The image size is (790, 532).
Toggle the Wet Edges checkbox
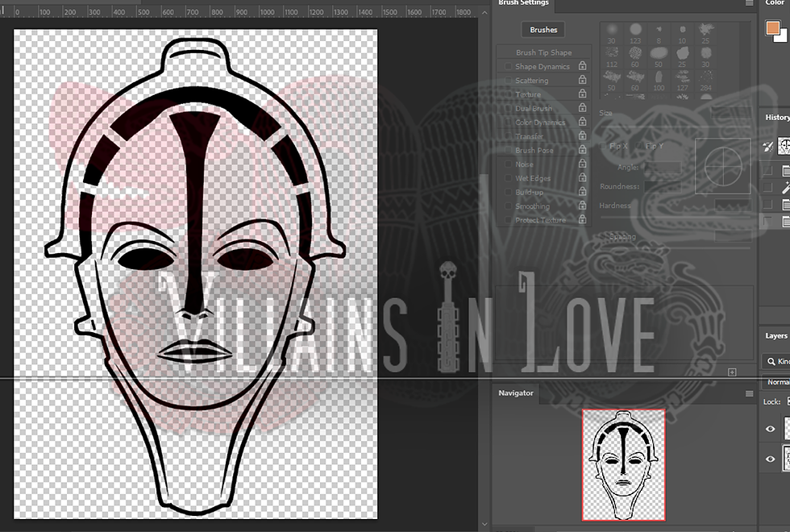coord(508,177)
